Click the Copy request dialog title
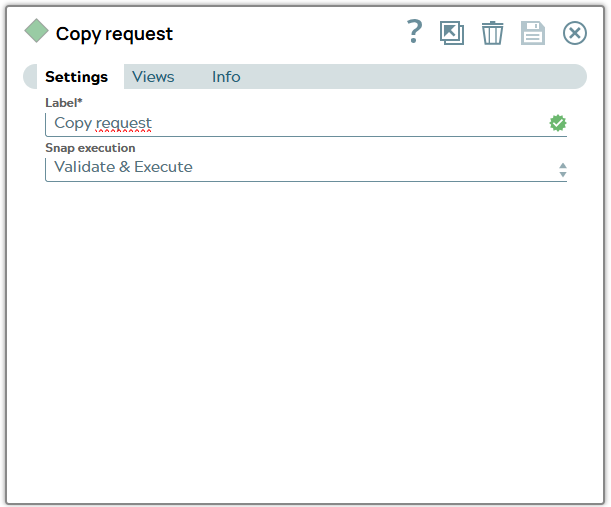 click(114, 34)
